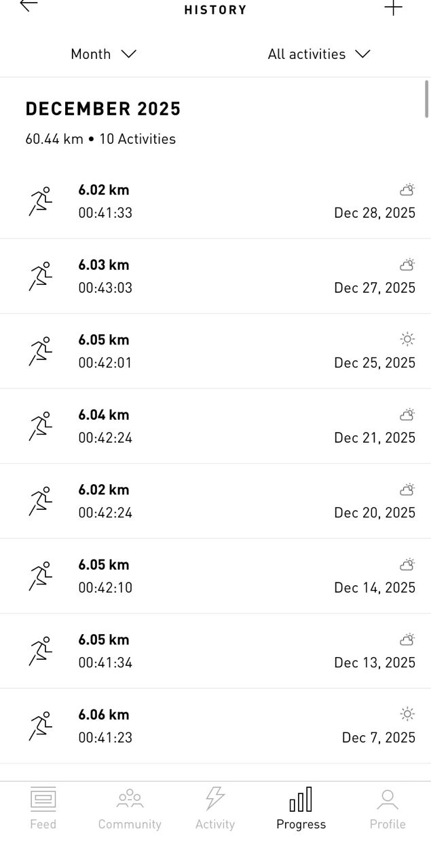Open the All activities filter dropdown
Screen dimensions: 431x868
click(x=318, y=54)
